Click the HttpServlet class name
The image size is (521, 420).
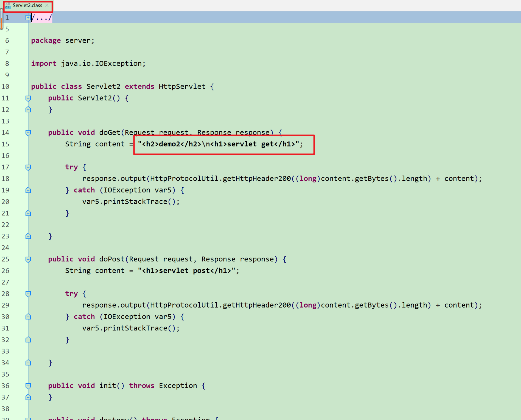[182, 87]
